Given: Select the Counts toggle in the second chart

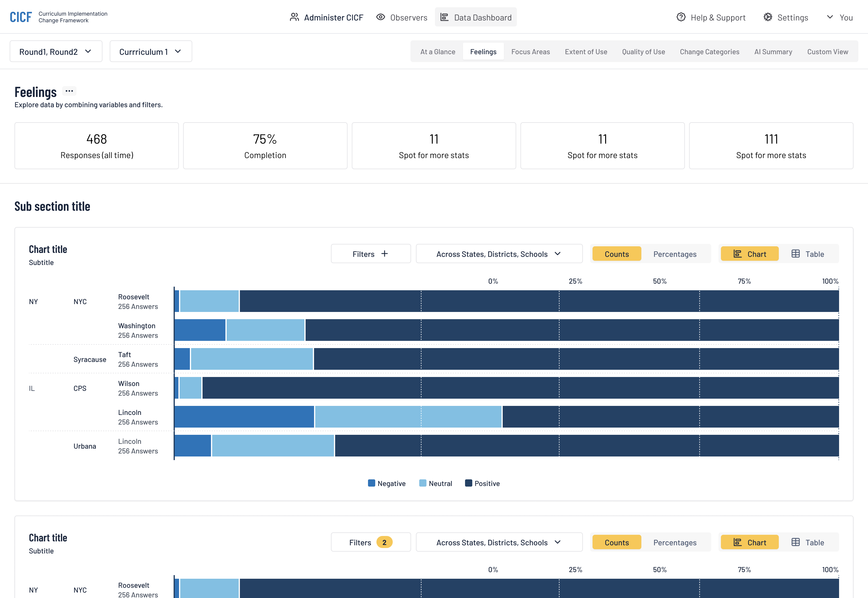Looking at the screenshot, I should 616,543.
